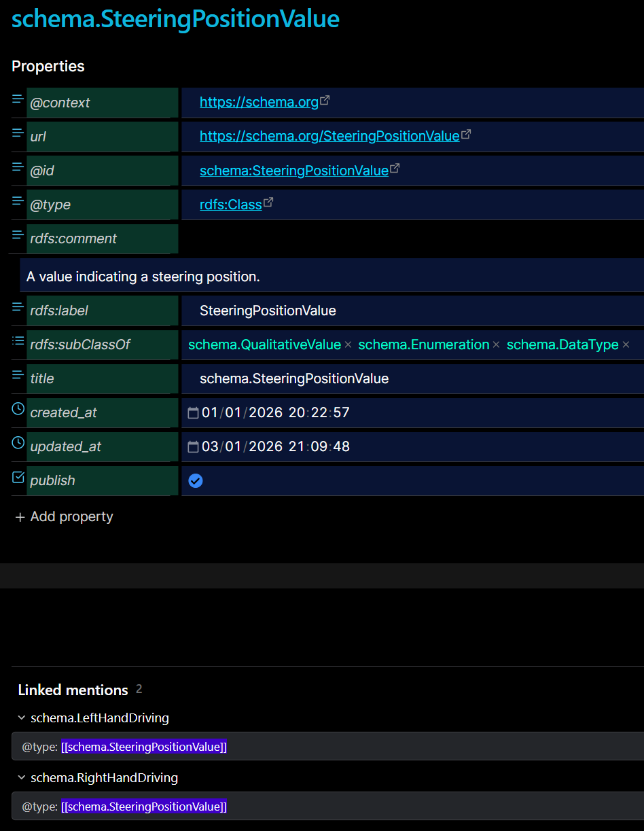
Task: Click the checkbox-type icon beside publish property
Action: 18,477
